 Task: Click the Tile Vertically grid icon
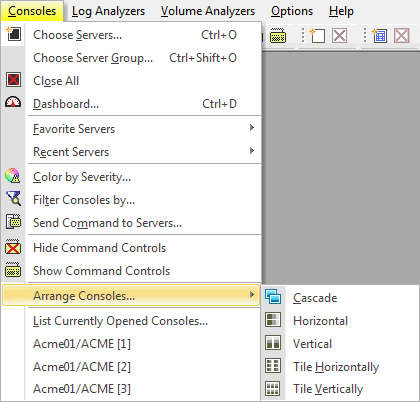point(273,388)
